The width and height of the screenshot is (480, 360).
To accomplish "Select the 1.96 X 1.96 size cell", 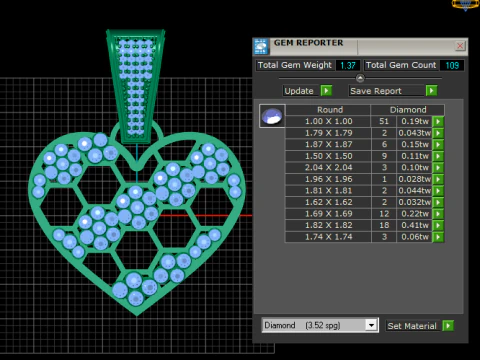I will click(x=328, y=179).
